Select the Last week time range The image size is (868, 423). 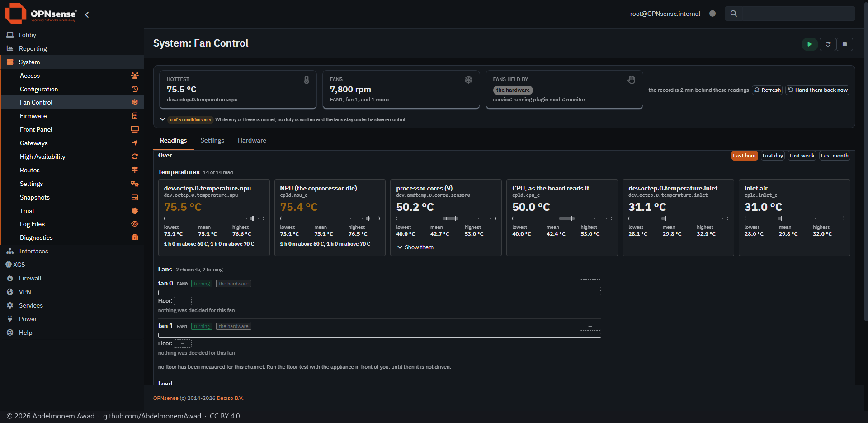[802, 156]
